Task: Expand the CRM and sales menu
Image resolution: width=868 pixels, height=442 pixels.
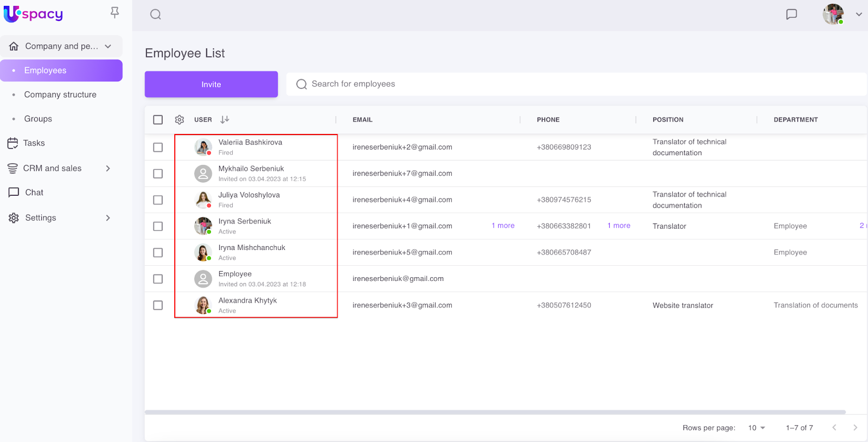Action: [108, 169]
